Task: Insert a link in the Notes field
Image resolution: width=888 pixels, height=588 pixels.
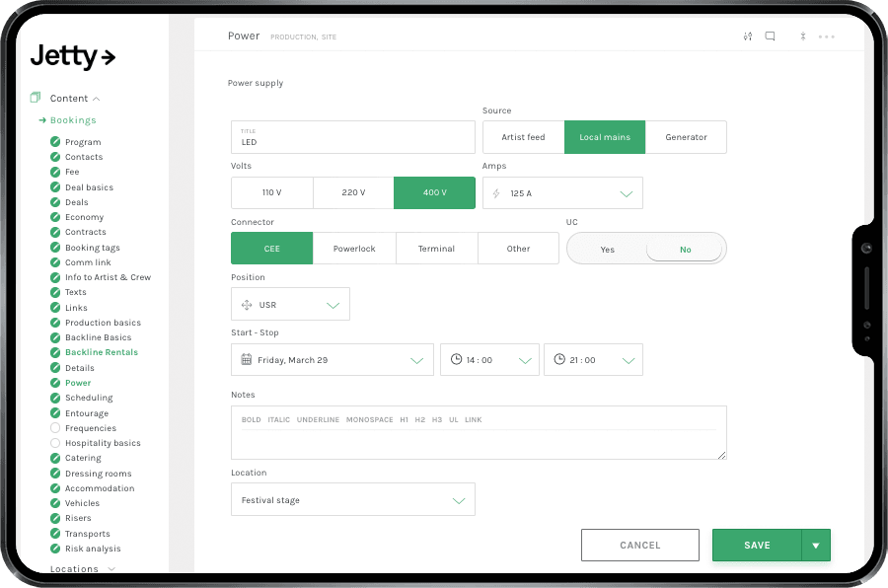Action: coord(473,419)
